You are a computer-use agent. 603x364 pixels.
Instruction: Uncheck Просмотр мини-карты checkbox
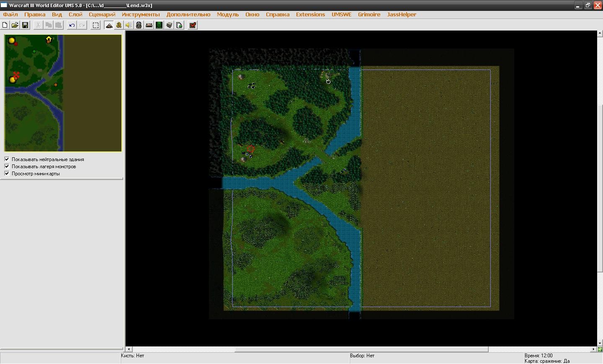[7, 173]
